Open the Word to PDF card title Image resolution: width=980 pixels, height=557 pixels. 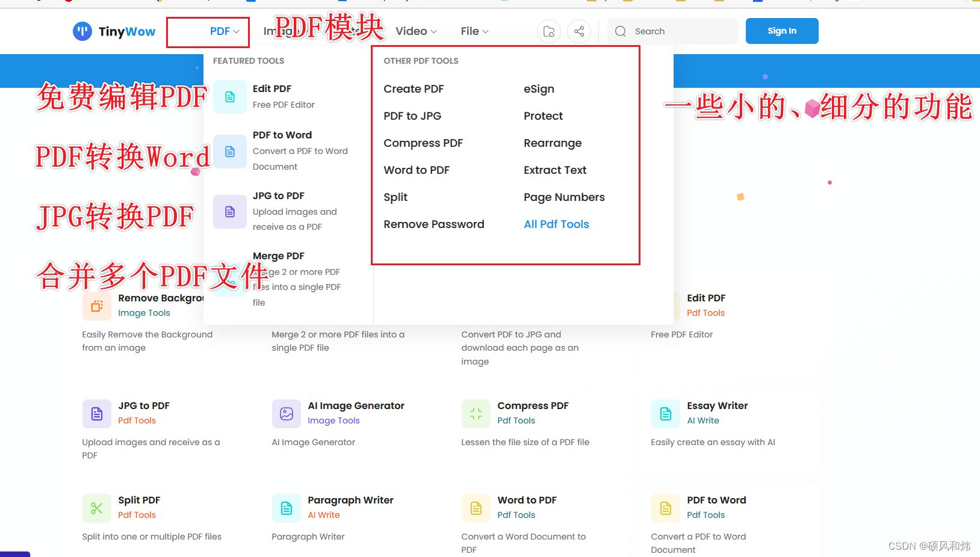click(527, 500)
